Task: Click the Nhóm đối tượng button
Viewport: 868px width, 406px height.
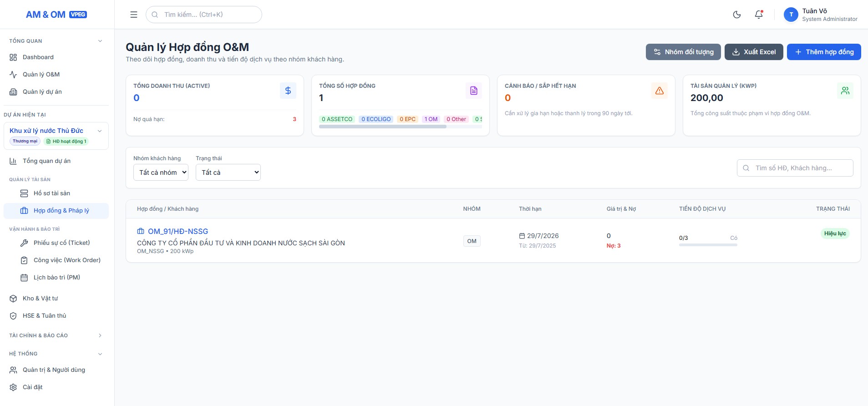Action: point(683,52)
